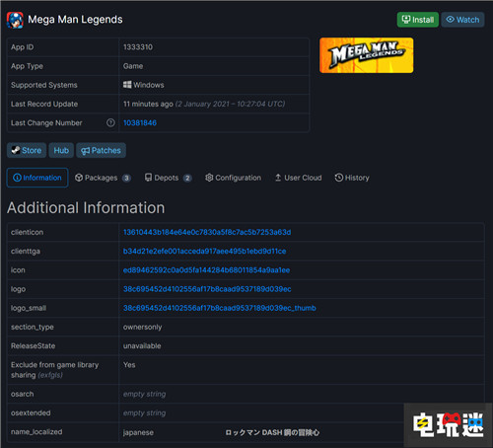Open the User Cloud tab
Viewport: 493px width, 448px height.
click(298, 178)
